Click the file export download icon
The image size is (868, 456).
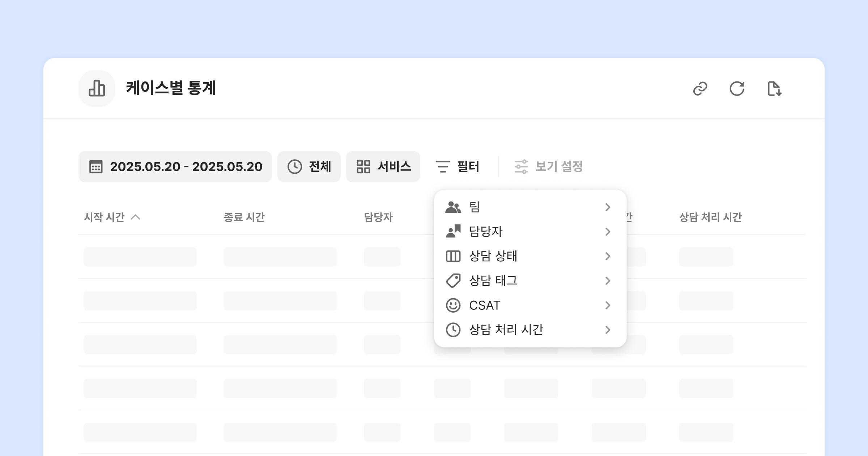(774, 89)
